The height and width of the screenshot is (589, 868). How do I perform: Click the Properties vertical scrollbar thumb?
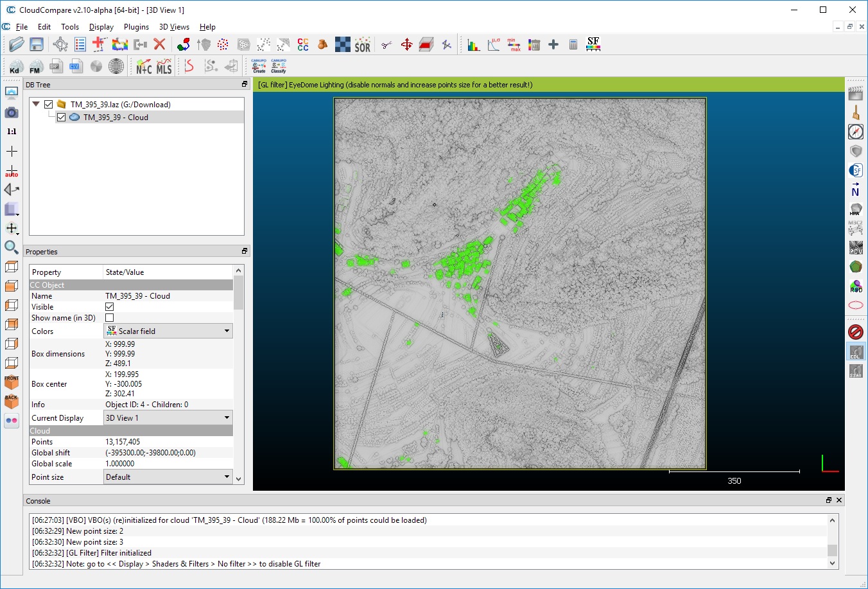click(239, 294)
